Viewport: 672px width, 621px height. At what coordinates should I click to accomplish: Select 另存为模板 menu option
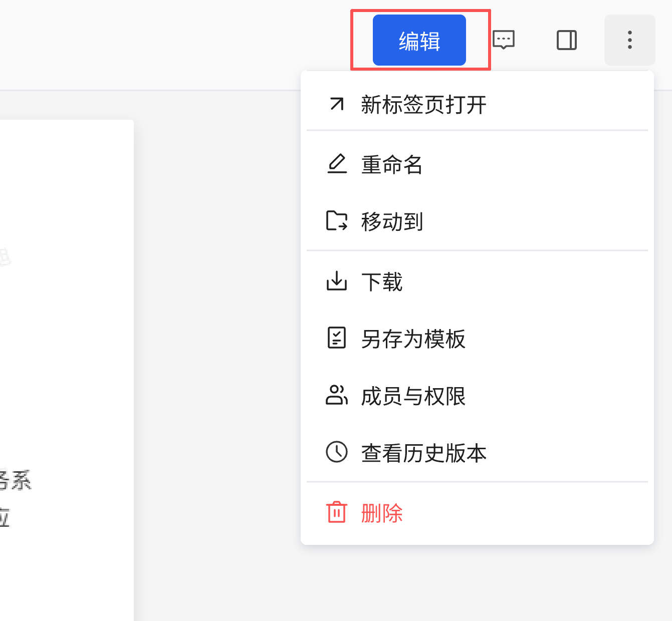(x=413, y=339)
